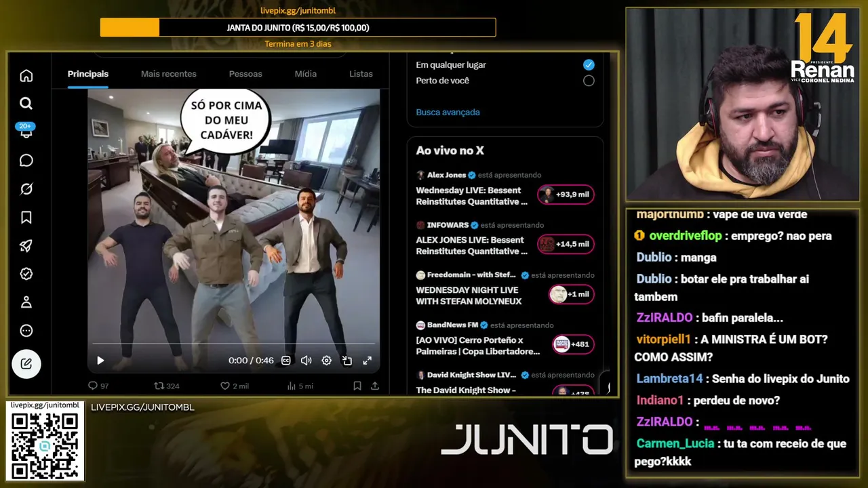Viewport: 868px width, 488px height.
Task: Click the LIVEPIX.GG/JUNITOMBL text
Action: click(x=142, y=407)
